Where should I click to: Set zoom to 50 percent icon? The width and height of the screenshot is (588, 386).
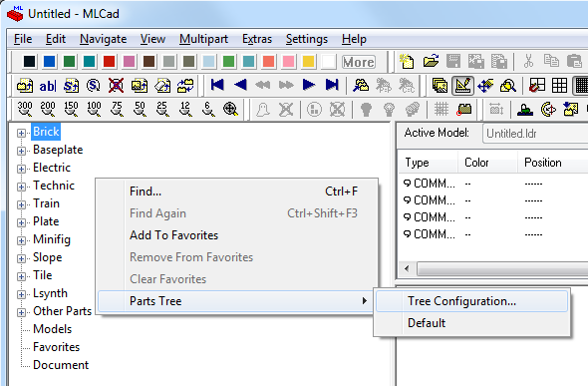tap(140, 109)
